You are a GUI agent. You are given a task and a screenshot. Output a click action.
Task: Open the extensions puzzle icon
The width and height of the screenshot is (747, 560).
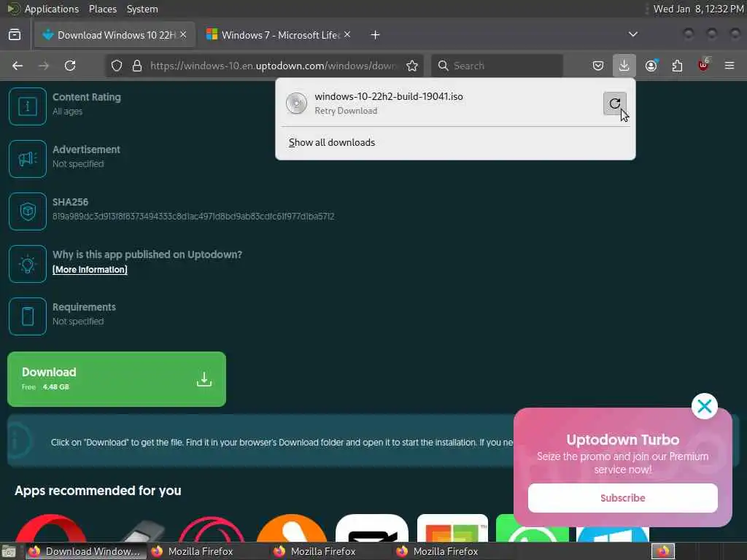(677, 66)
